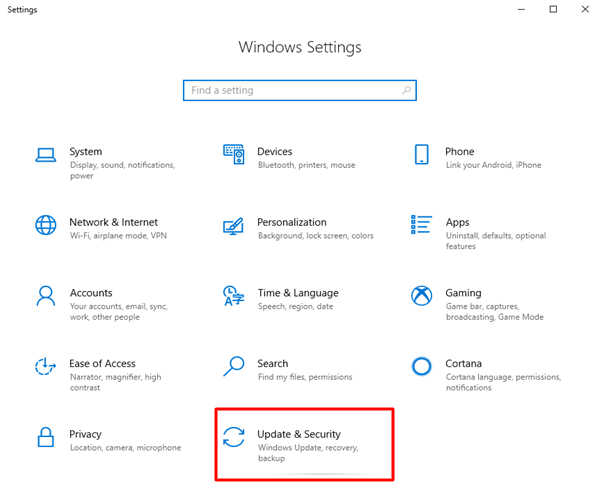
Task: Open the Apps list icon
Action: point(422,225)
